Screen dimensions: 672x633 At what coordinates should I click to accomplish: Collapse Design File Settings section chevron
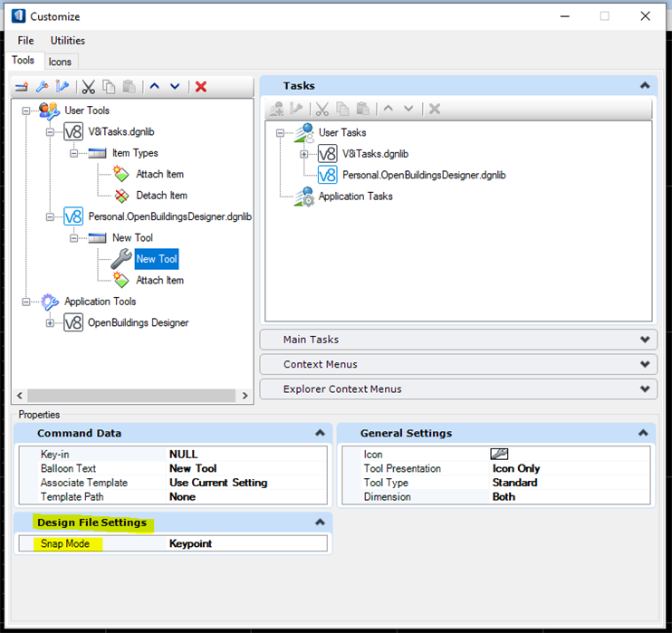(320, 522)
